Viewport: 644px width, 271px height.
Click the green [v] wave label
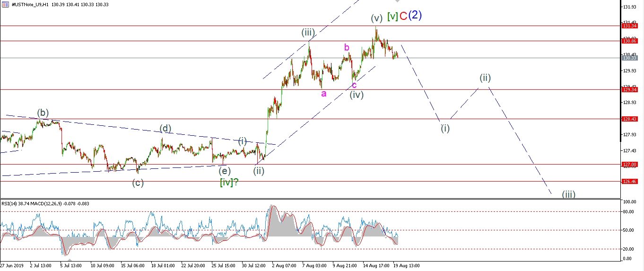coord(392,17)
